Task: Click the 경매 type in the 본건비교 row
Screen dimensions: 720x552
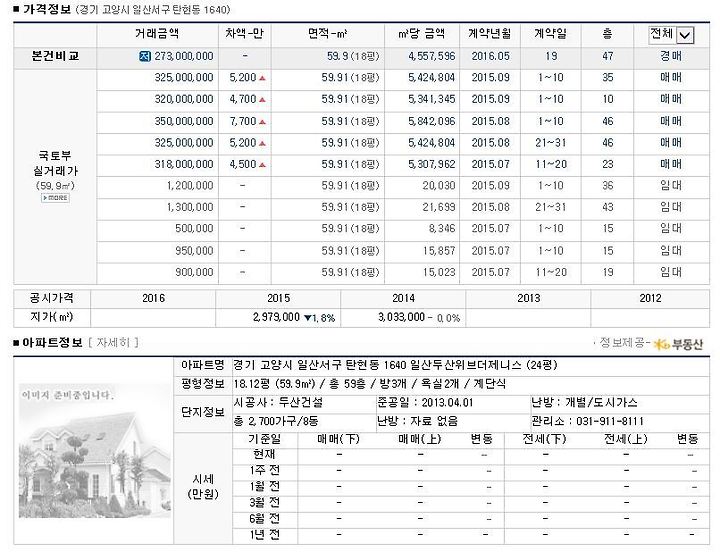Action: 671,56
